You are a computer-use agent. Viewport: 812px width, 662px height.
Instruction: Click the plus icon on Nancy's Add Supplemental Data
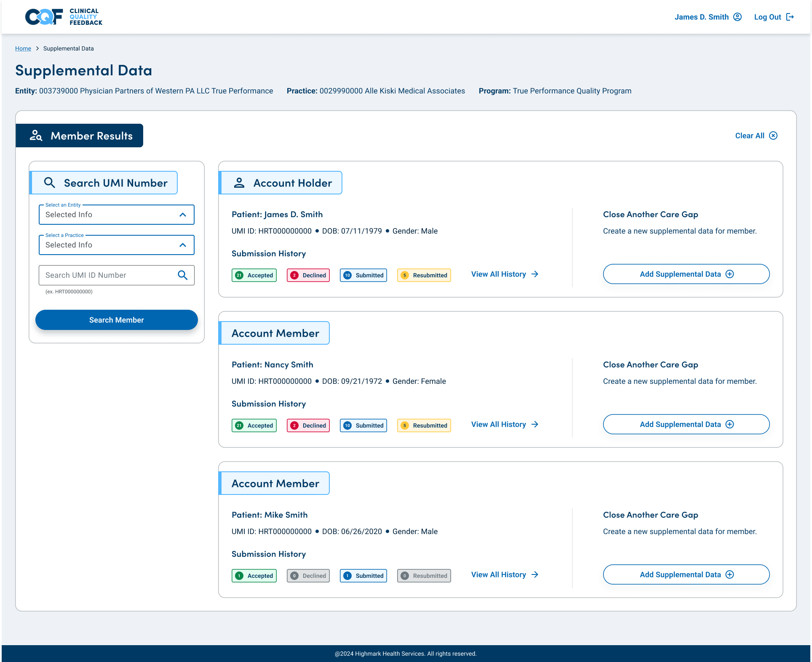coord(730,424)
